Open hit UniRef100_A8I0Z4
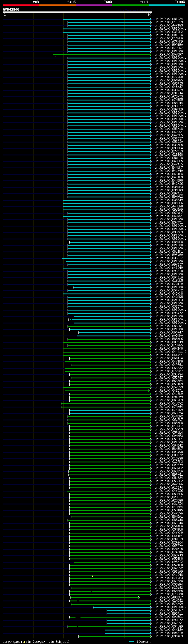Image resolution: width=188 pixels, height=644 pixels. 169,19
